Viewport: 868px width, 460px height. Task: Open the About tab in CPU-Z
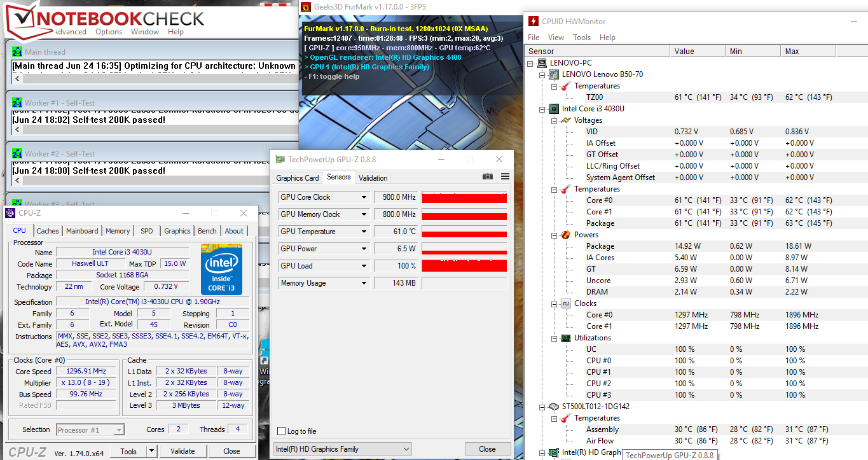234,231
